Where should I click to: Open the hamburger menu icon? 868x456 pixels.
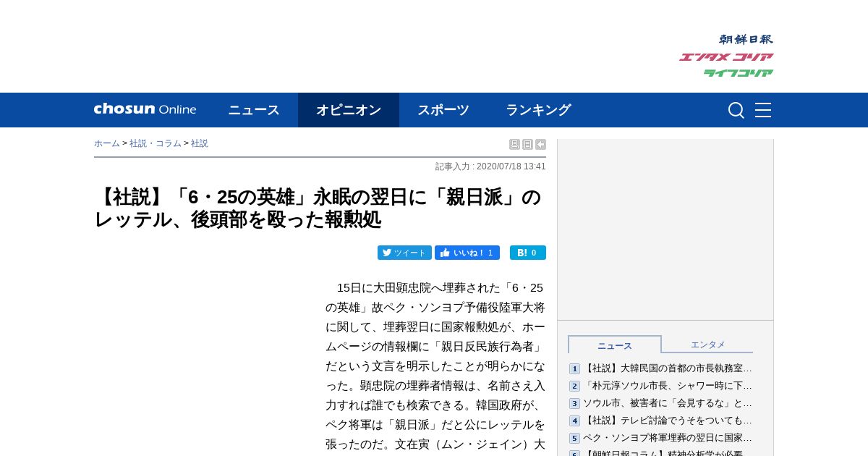coord(763,110)
